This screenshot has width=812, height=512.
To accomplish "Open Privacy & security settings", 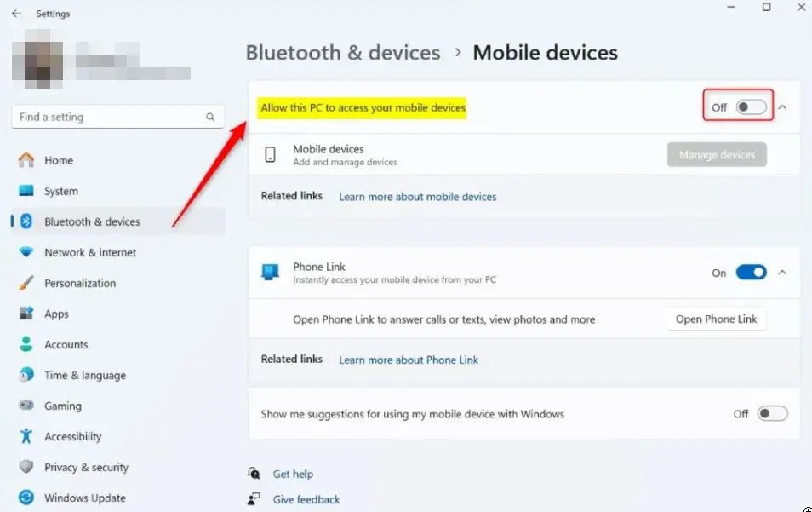I will 26,467.
